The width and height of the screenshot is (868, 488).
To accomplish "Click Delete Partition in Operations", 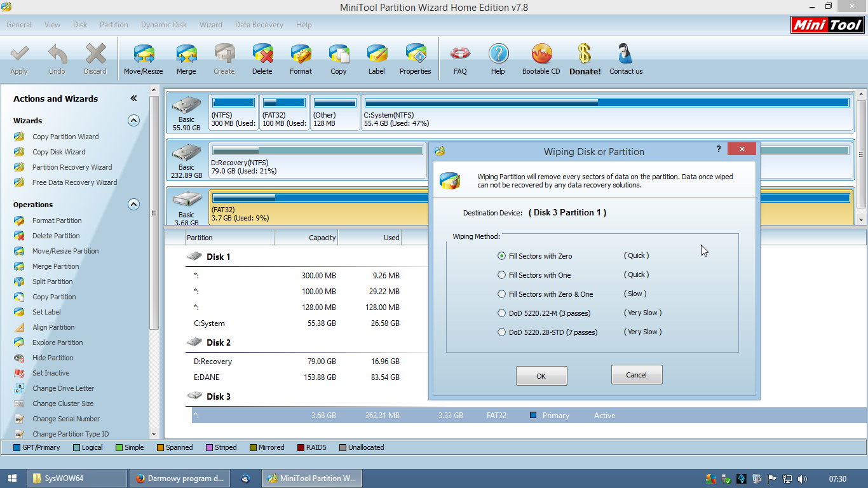I will [56, 236].
